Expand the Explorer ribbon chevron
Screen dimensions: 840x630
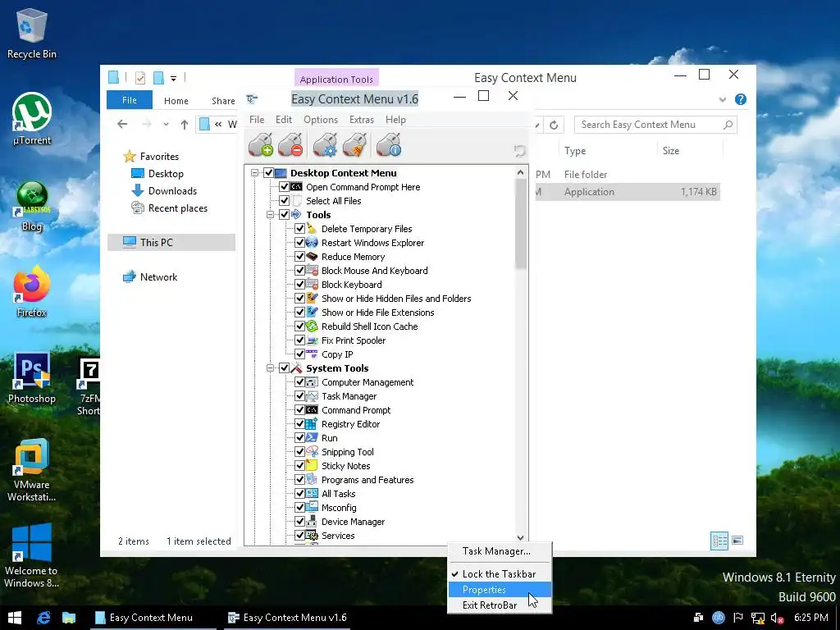click(x=723, y=99)
